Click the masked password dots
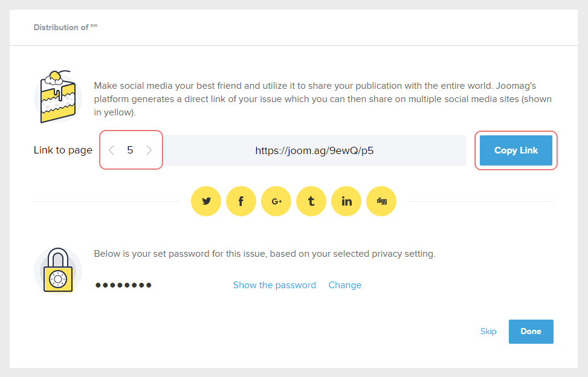Image resolution: width=588 pixels, height=377 pixels. tap(123, 285)
